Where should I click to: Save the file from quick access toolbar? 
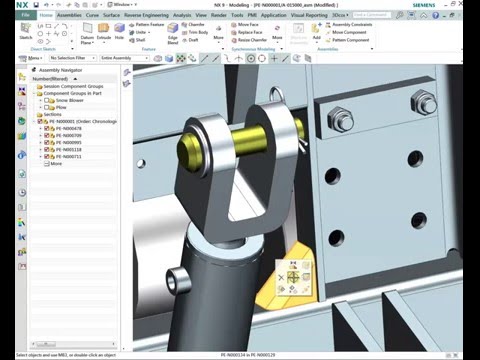(36, 5)
